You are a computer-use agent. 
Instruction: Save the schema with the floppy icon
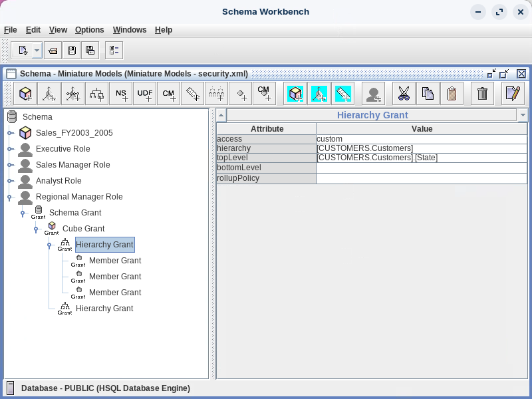point(72,50)
